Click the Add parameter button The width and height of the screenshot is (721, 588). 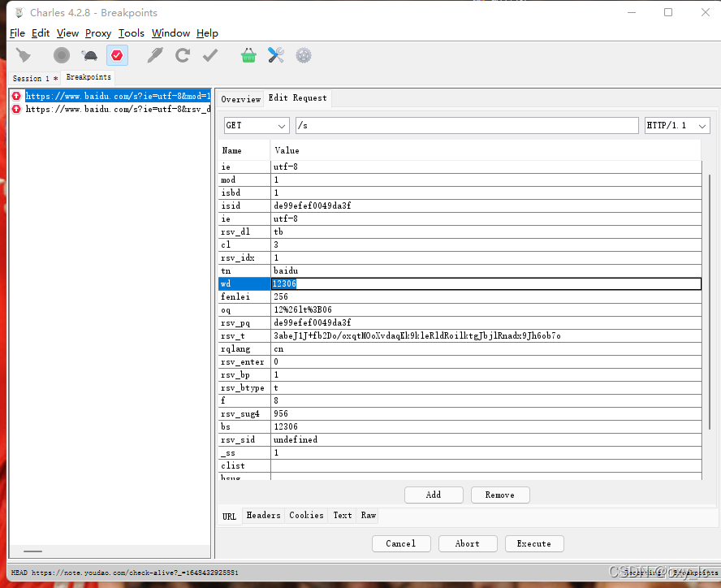point(434,495)
